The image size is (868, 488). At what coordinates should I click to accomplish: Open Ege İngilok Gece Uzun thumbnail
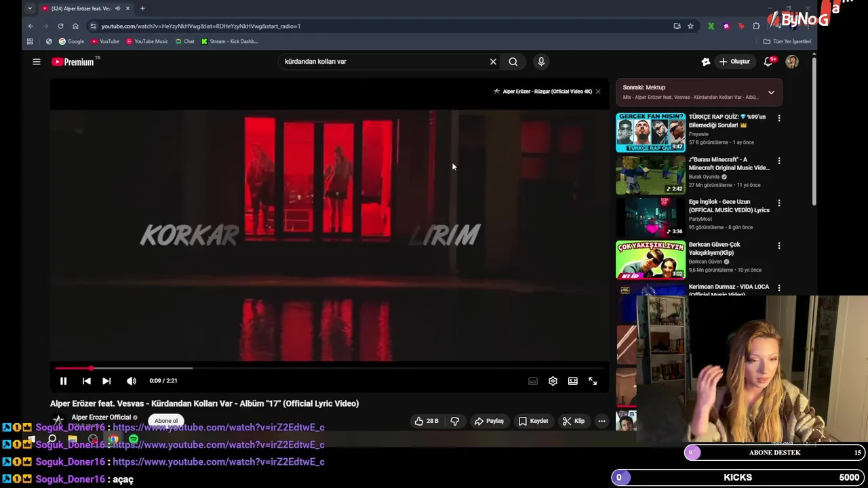tap(650, 217)
